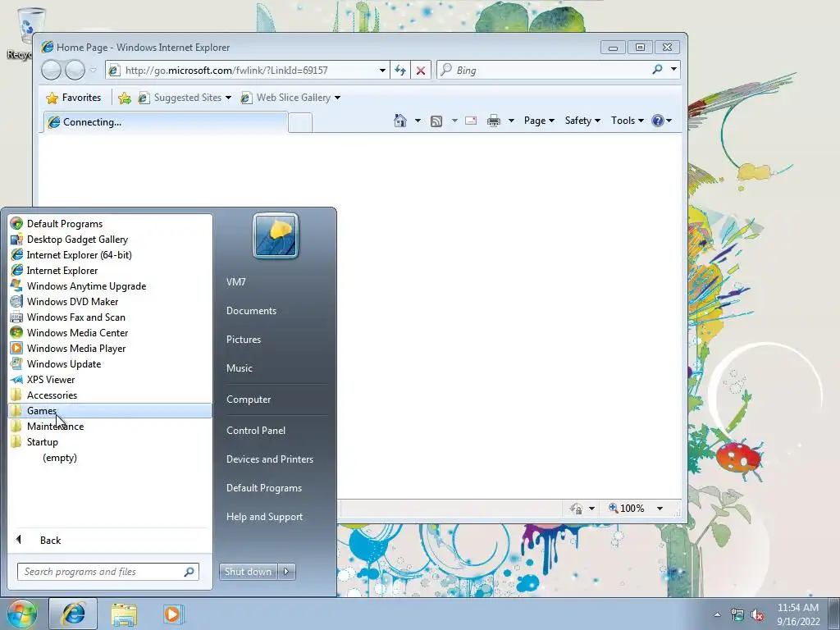840x630 pixels.
Task: Open the Safety menu
Action: click(582, 121)
